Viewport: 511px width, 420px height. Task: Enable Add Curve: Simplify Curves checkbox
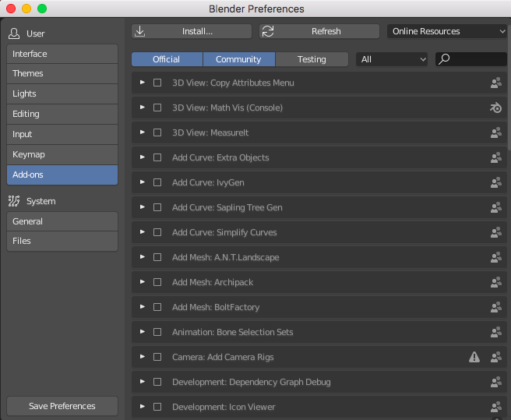(x=157, y=232)
